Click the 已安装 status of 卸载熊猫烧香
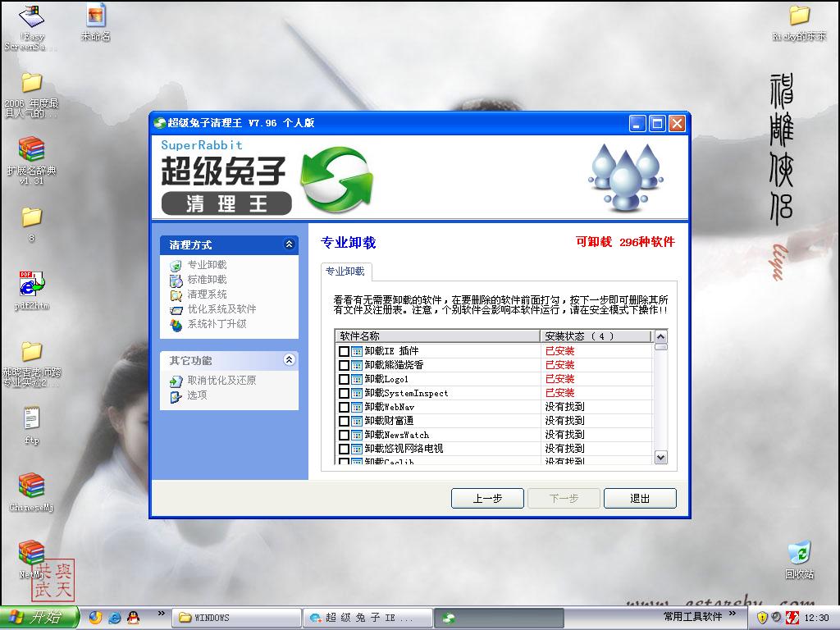 pyautogui.click(x=559, y=365)
